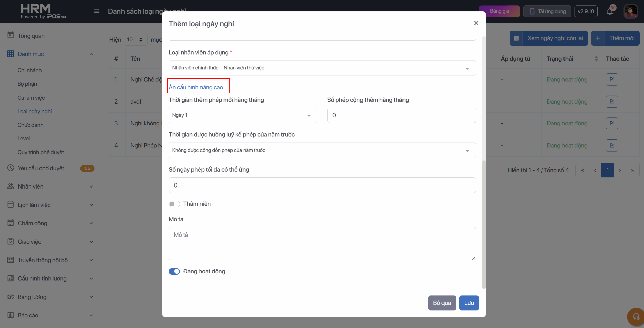The image size is (644, 328).
Task: Click the edit icon for row 1
Action: 612,79
